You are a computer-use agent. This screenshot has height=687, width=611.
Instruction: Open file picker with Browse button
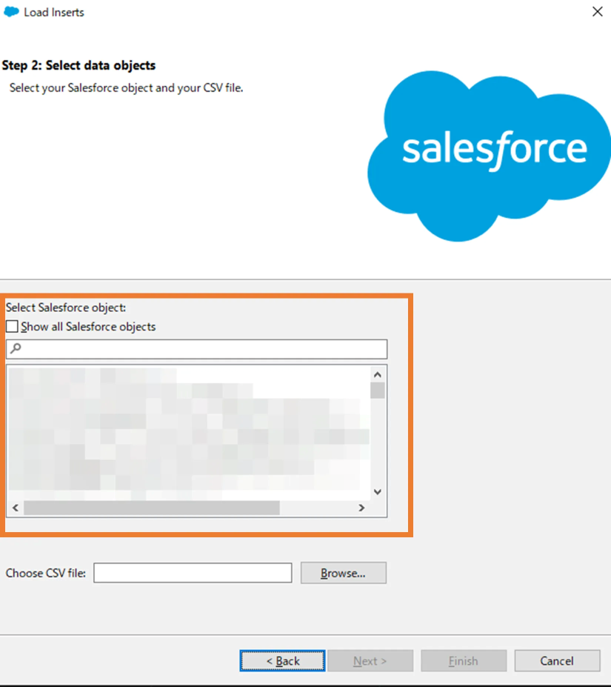click(x=343, y=573)
